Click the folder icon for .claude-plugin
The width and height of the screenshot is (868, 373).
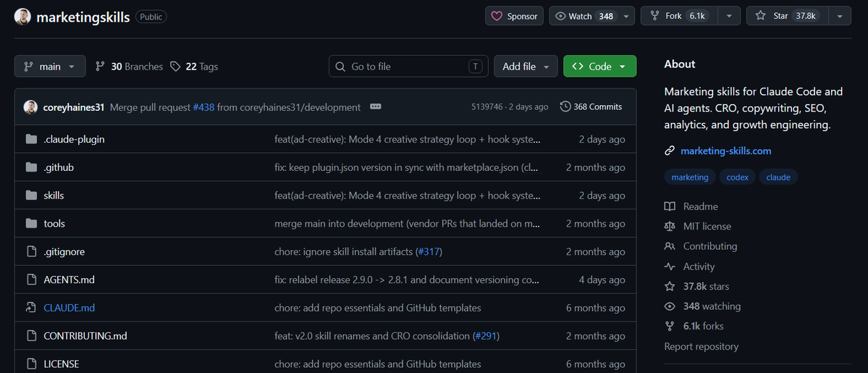click(x=31, y=140)
